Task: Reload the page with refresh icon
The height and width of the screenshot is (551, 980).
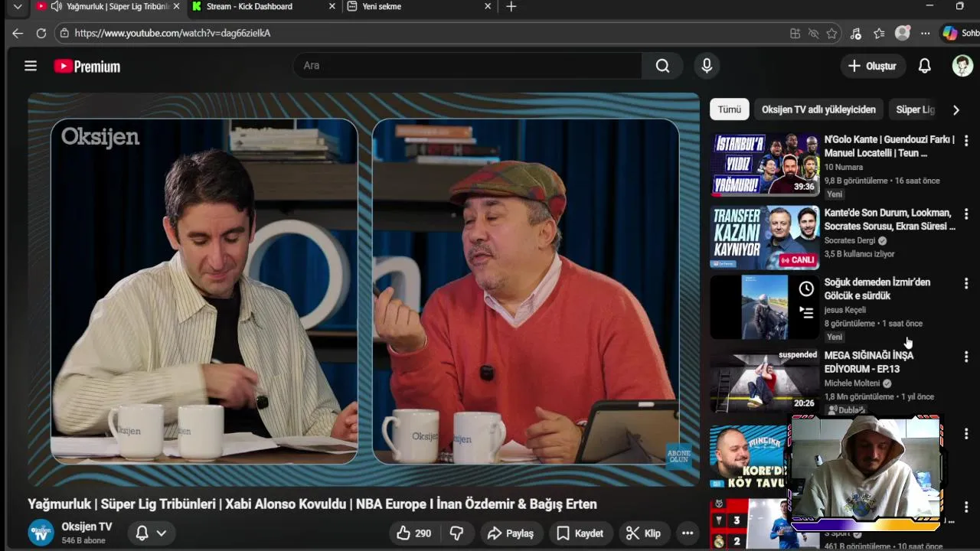Action: [41, 33]
